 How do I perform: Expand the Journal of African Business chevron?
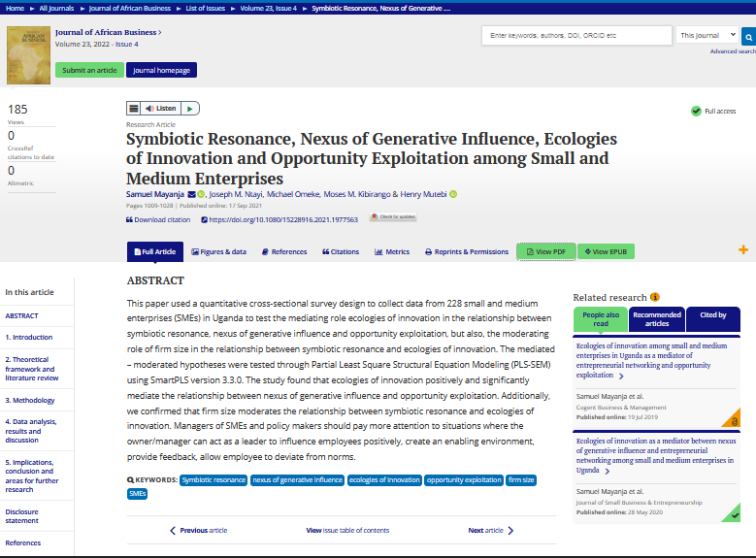[x=160, y=32]
